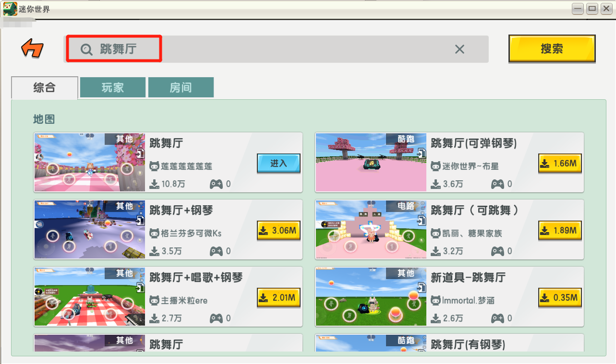
Task: Select the 综合 tab
Action: [x=45, y=88]
